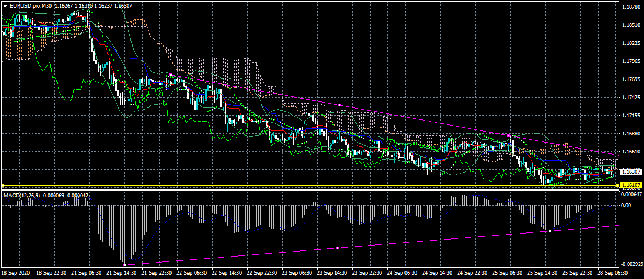Click the MACD trendline's leftmost anchor point

click(x=125, y=265)
